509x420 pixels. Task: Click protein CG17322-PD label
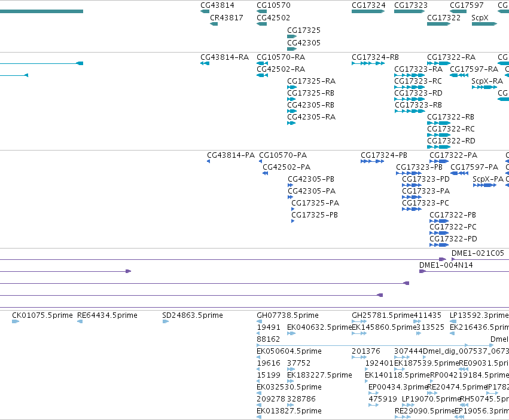click(453, 240)
